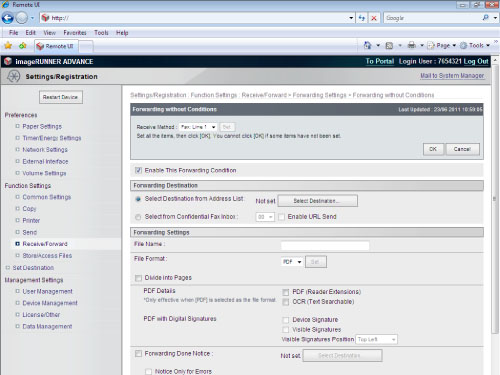Viewport: 500px width, 375px height.
Task: Choose Select from Confidential Fax Inbox radio
Action: click(x=138, y=217)
